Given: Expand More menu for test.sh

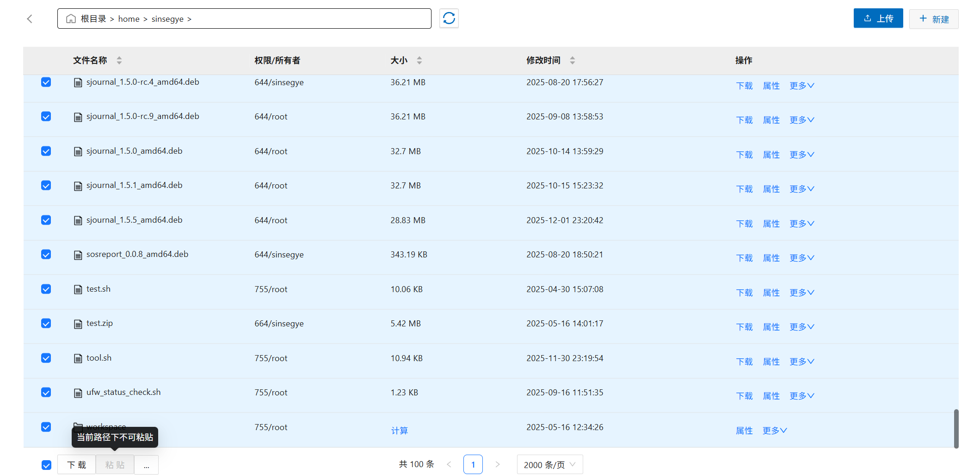Looking at the screenshot, I should [801, 293].
